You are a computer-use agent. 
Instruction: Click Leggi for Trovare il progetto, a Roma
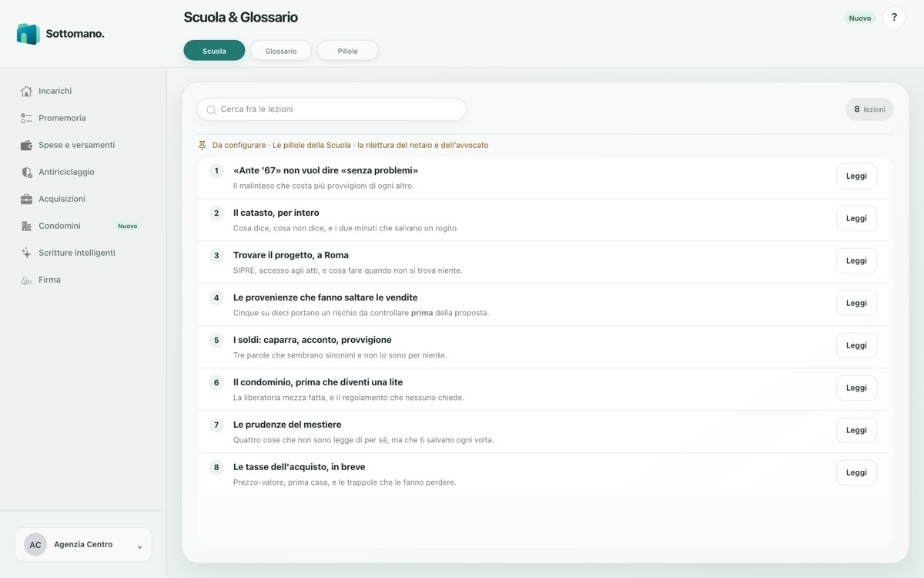tap(856, 260)
